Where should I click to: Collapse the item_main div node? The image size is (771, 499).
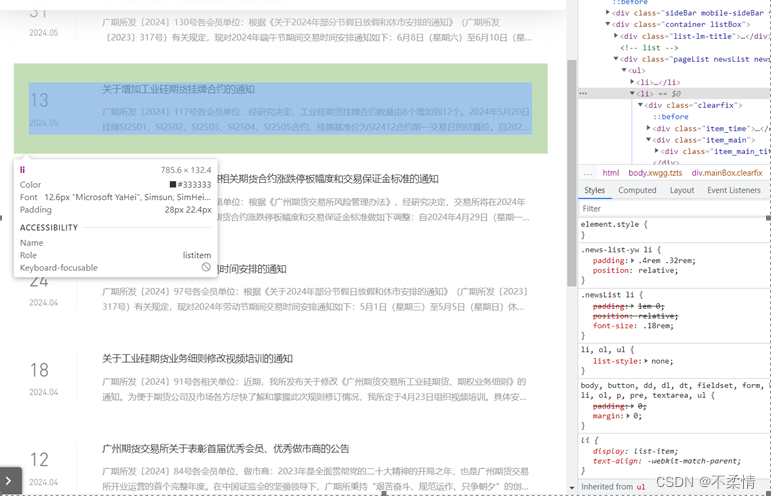pyautogui.click(x=649, y=140)
